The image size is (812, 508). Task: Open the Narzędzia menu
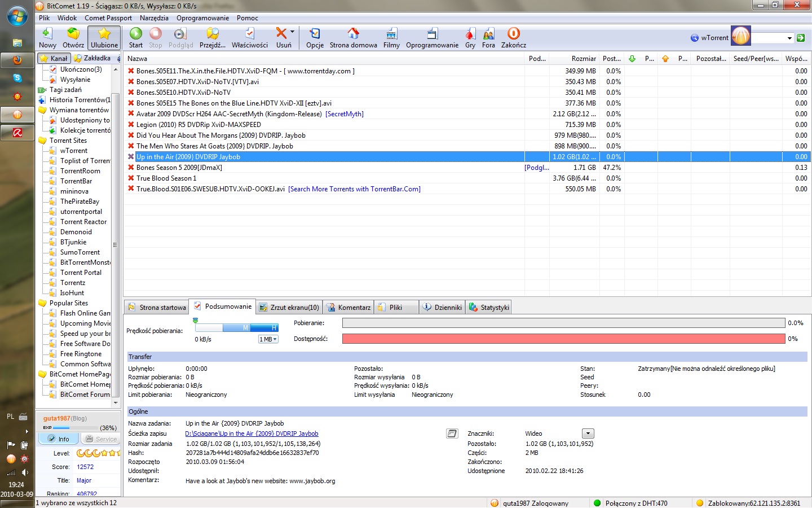point(154,18)
